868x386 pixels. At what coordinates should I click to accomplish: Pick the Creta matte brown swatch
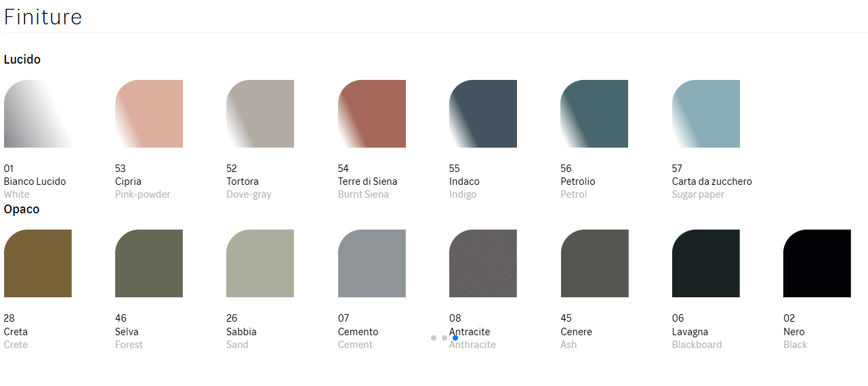pos(38,263)
